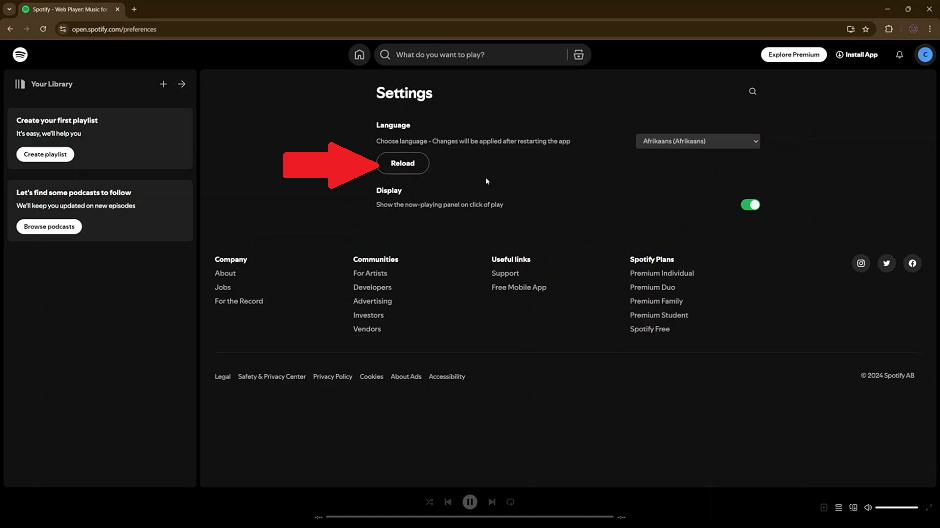Click Install App button
940x528 pixels.
857,55
